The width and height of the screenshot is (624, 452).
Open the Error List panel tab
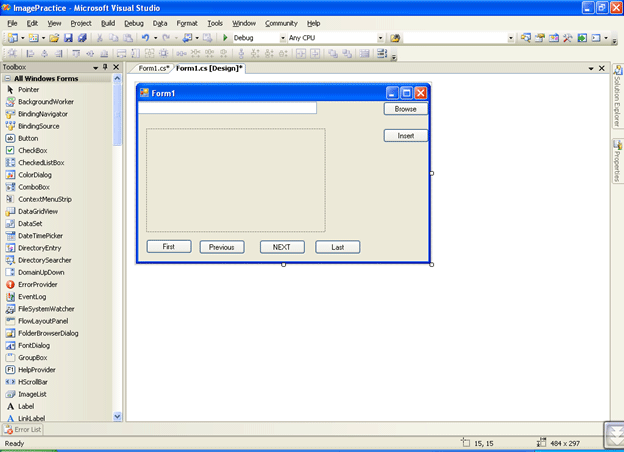(23, 430)
